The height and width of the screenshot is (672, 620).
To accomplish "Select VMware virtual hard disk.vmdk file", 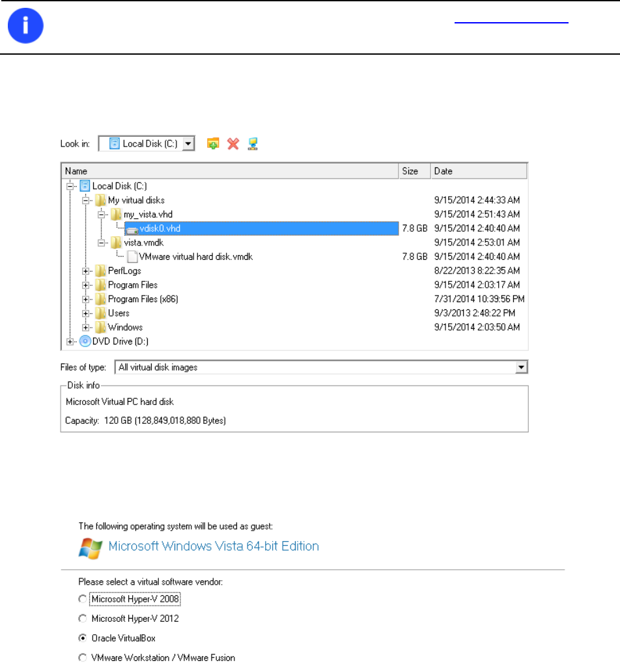I will point(196,257).
